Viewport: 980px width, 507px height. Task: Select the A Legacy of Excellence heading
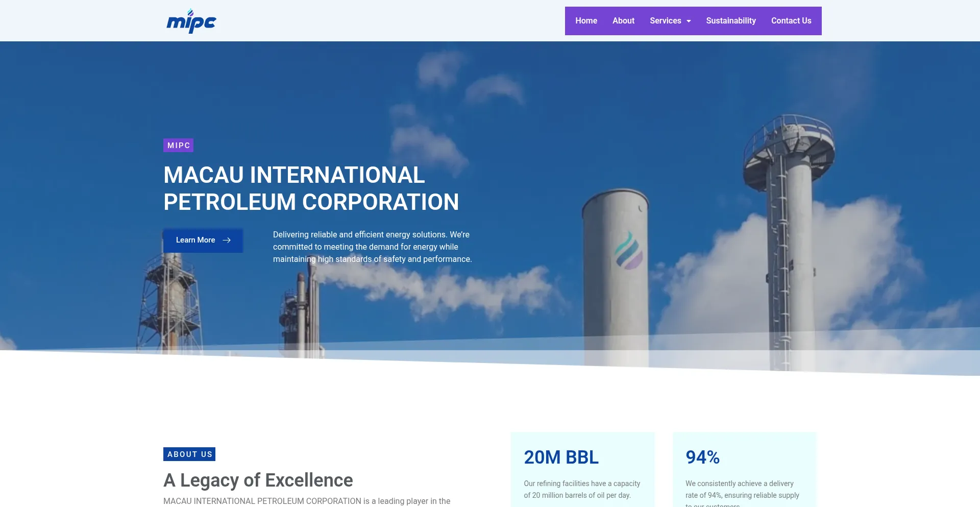point(258,480)
